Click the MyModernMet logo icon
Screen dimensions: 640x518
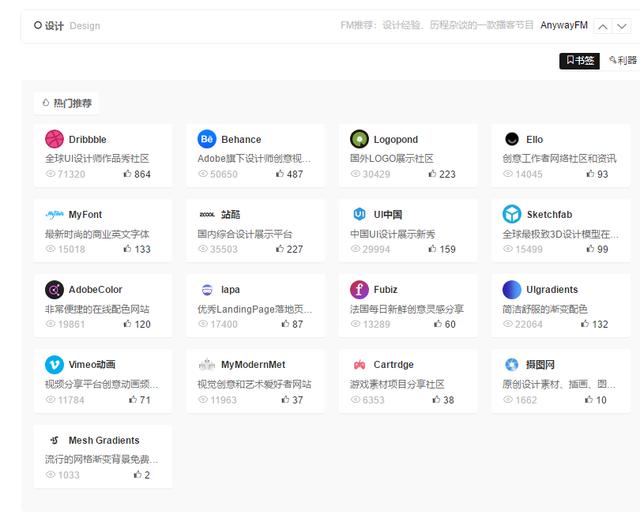point(207,364)
